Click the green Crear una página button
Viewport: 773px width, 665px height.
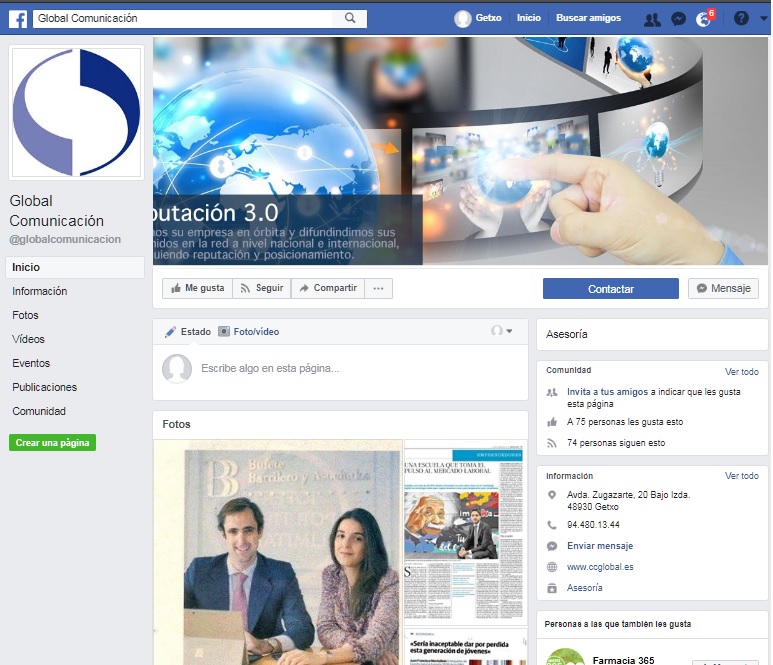(x=52, y=443)
